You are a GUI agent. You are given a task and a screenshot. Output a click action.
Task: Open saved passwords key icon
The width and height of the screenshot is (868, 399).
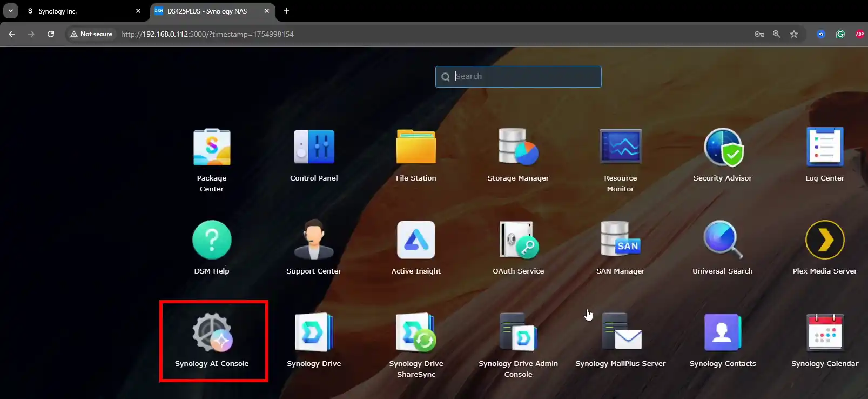click(759, 34)
